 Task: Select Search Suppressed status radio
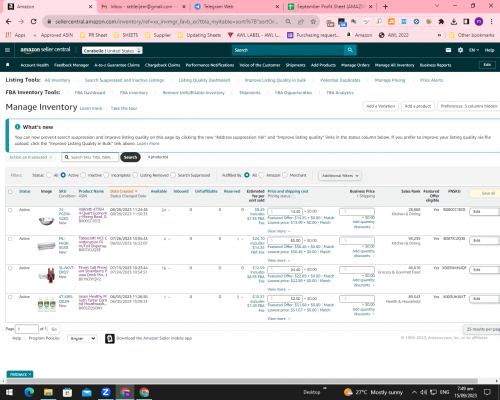click(x=173, y=175)
